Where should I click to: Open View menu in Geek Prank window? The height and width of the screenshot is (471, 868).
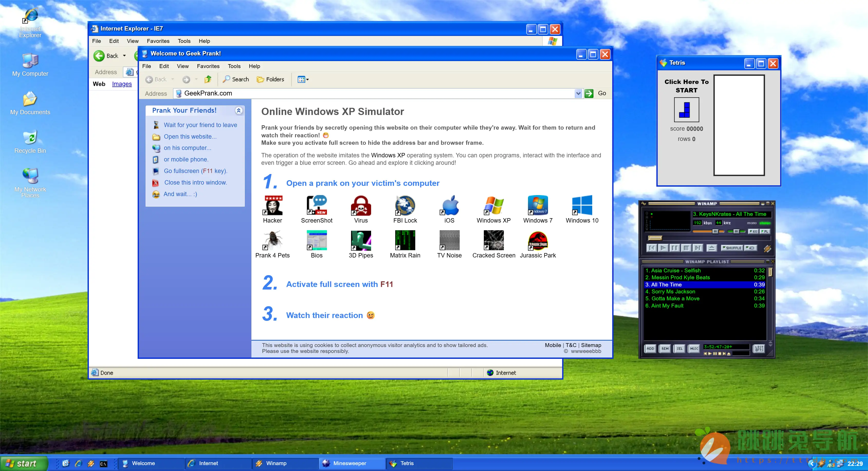click(x=183, y=66)
